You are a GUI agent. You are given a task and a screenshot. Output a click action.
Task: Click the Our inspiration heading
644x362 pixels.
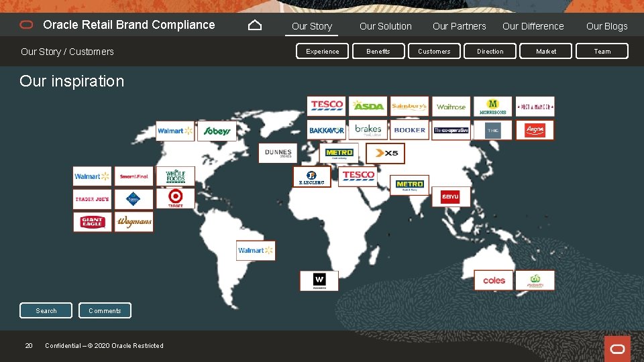click(72, 81)
